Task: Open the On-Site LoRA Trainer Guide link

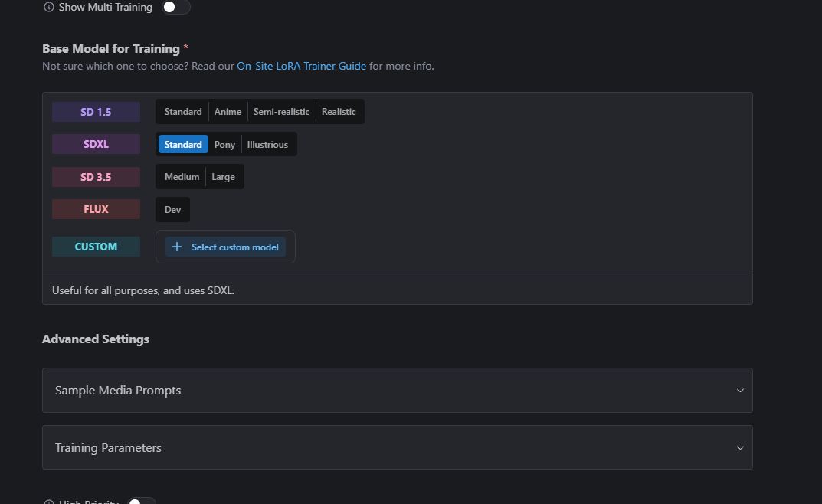Action: tap(301, 66)
